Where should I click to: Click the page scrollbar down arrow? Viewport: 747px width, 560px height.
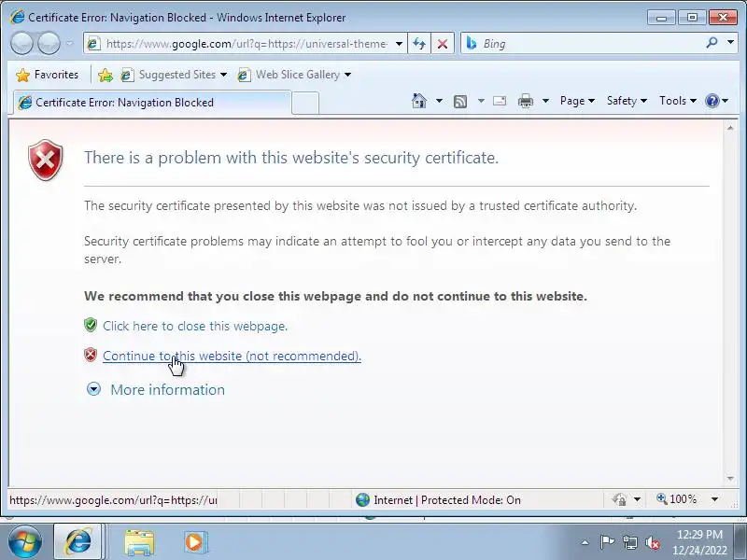click(x=730, y=479)
